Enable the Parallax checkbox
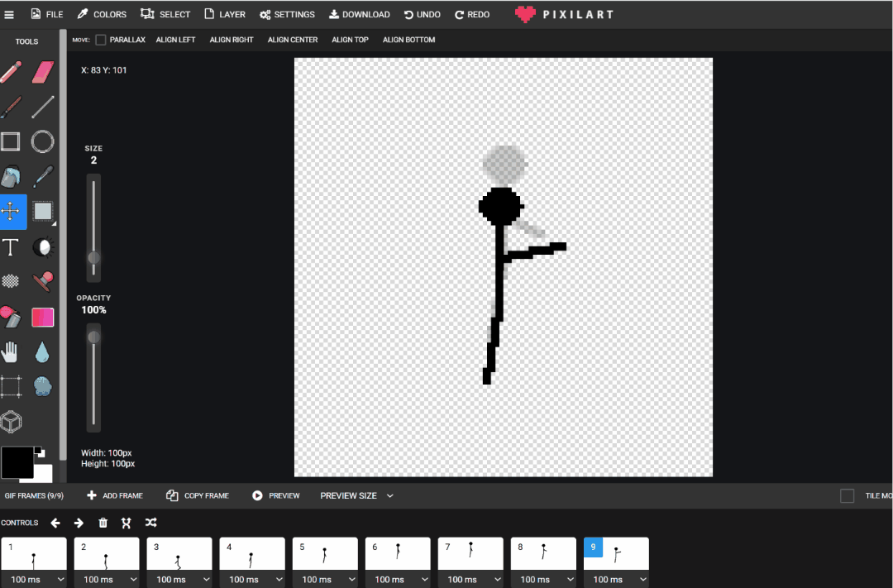 (101, 40)
